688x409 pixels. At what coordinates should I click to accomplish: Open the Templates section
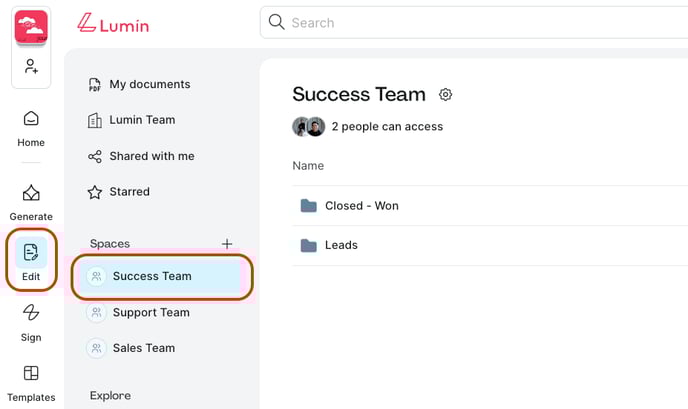31,383
